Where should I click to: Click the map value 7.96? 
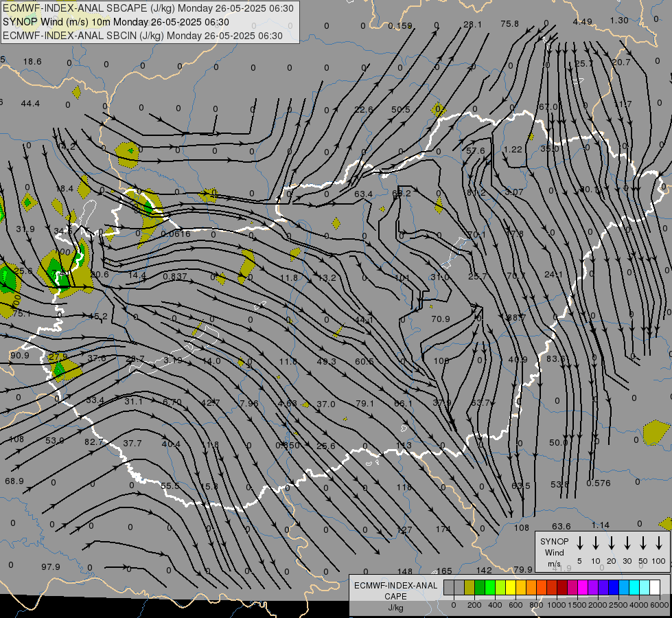click(x=249, y=403)
